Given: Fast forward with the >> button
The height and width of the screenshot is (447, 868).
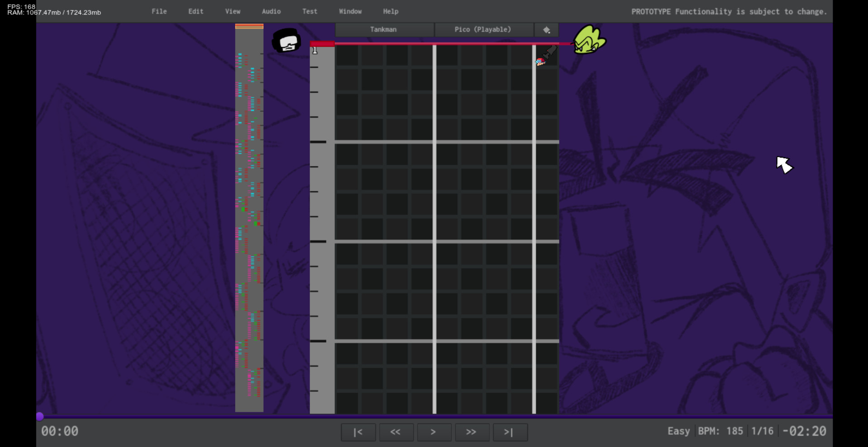Looking at the screenshot, I should pyautogui.click(x=472, y=432).
